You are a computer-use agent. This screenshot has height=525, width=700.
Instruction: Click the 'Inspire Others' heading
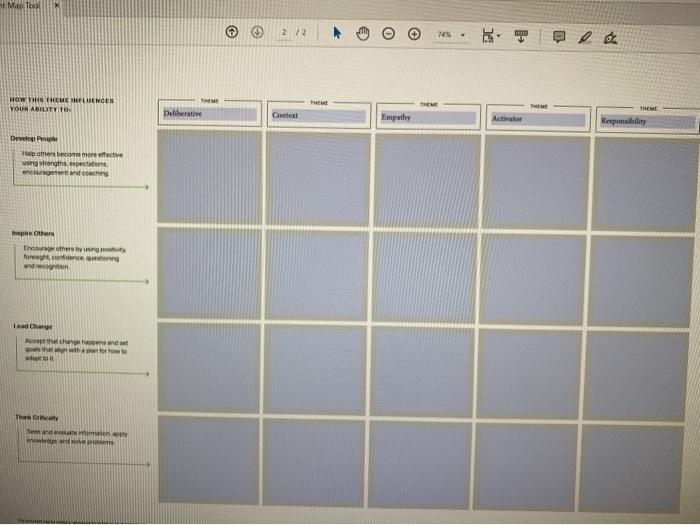tap(33, 233)
